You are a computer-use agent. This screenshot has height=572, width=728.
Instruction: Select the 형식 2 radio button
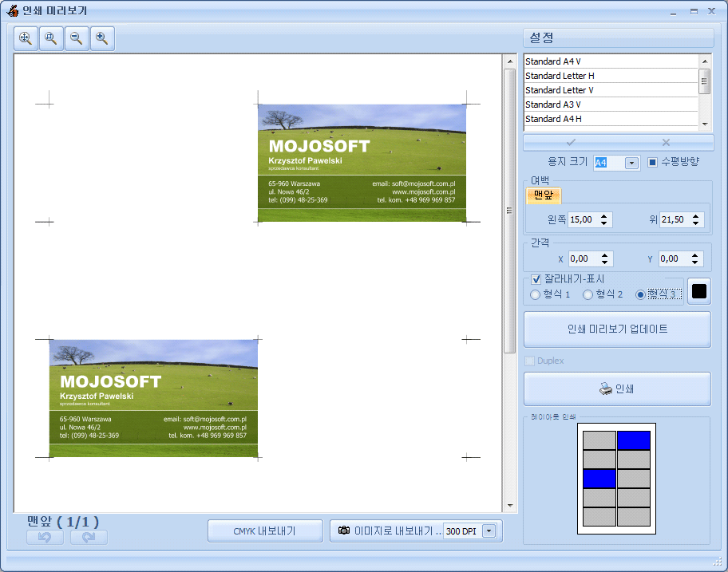(x=588, y=294)
